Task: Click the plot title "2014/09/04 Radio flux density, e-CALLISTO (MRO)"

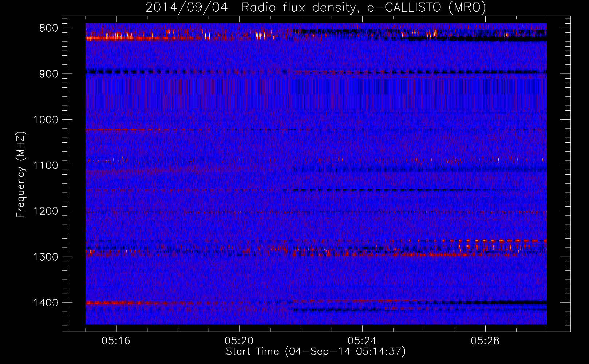Action: 316,8
